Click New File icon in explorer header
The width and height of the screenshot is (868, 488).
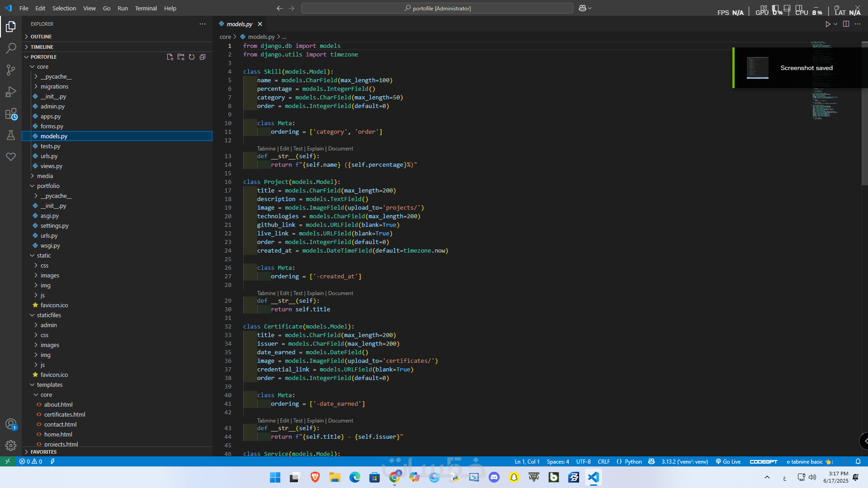[x=170, y=57]
